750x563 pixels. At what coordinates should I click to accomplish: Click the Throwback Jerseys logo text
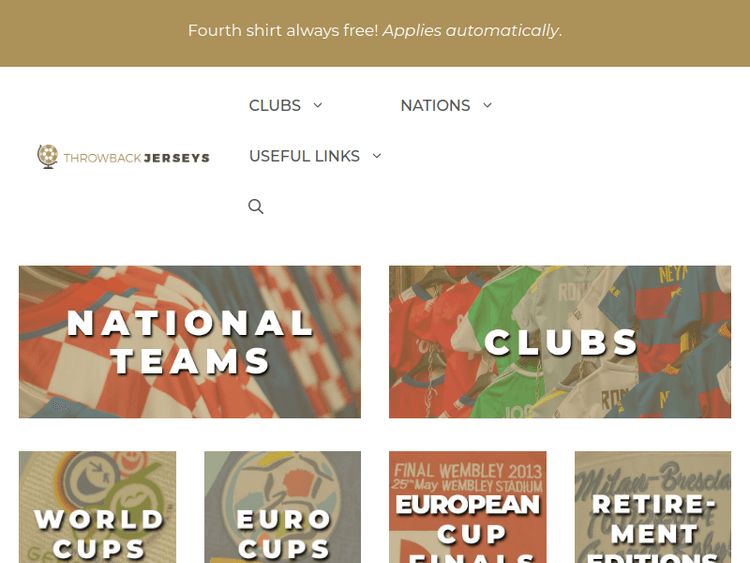click(x=137, y=158)
